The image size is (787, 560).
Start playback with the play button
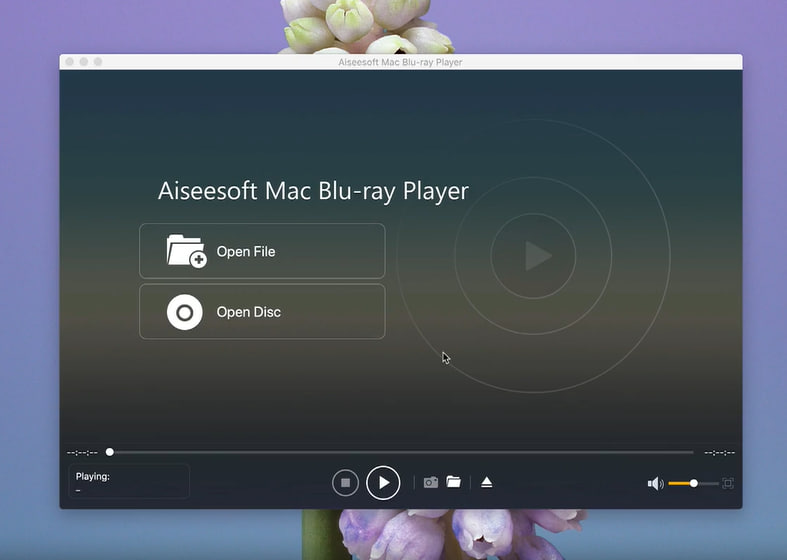pos(383,483)
